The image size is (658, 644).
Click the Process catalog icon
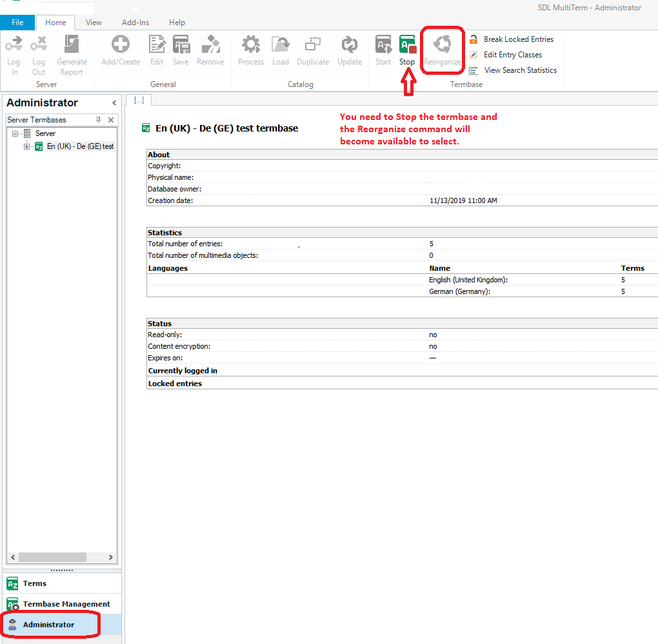click(251, 46)
